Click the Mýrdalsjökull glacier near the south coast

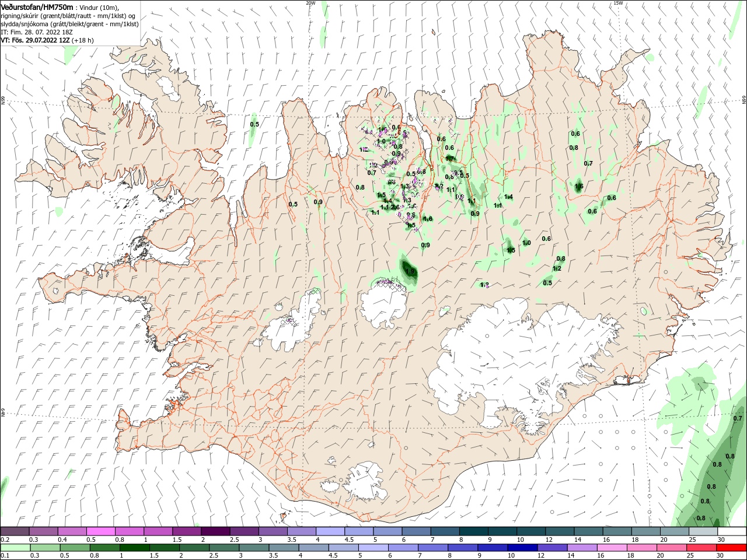coord(365,481)
